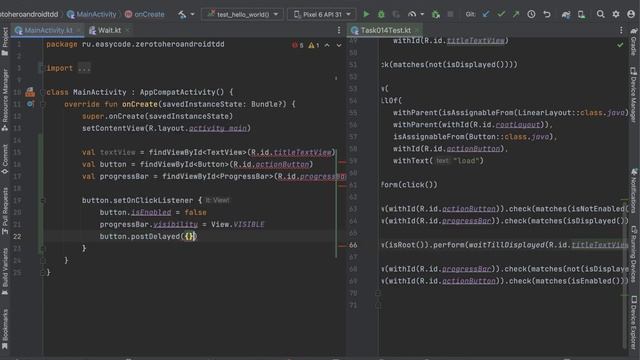The image size is (640, 360).
Task: Click the yellow warnings count indicator
Action: pos(314,45)
